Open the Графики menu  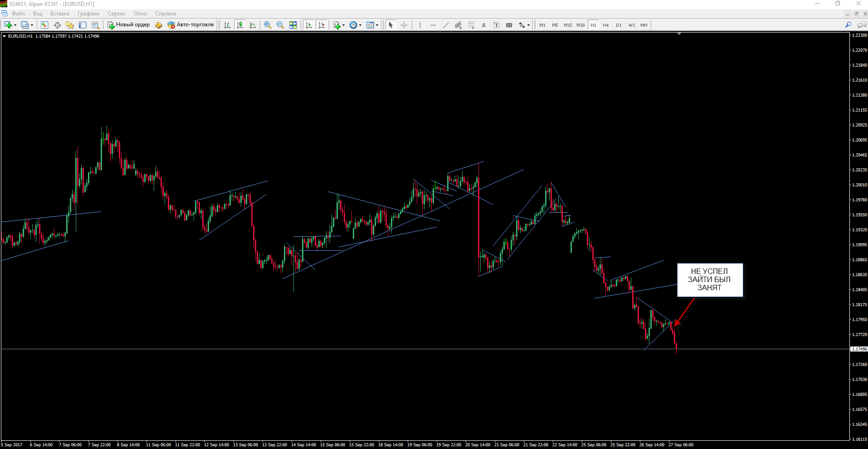(x=88, y=14)
